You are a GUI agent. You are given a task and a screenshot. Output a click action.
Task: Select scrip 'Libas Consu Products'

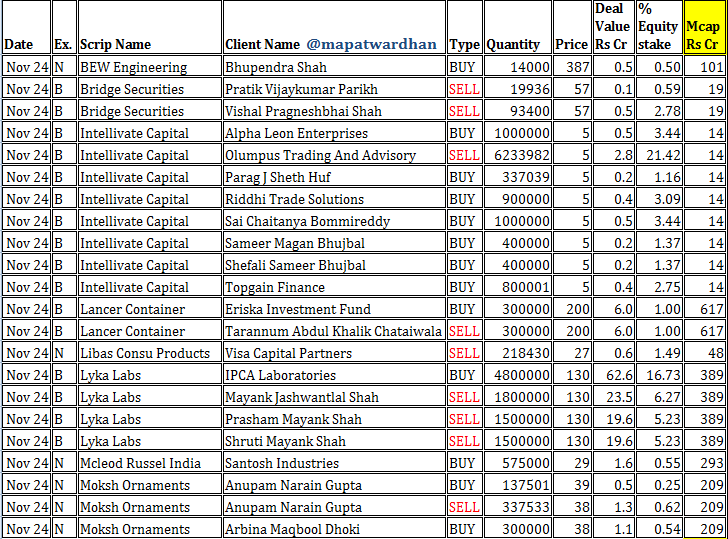tap(150, 353)
